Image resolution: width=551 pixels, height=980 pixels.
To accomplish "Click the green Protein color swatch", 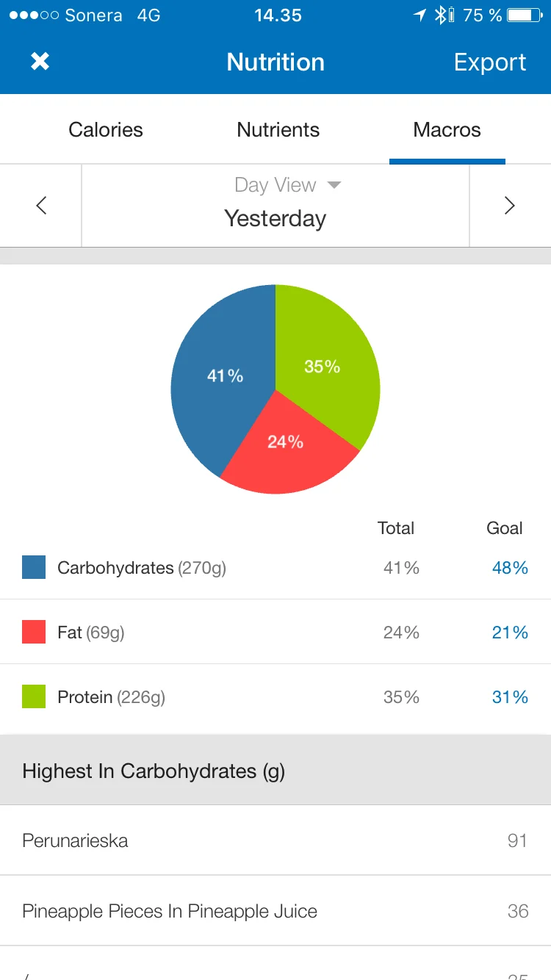I will click(34, 696).
